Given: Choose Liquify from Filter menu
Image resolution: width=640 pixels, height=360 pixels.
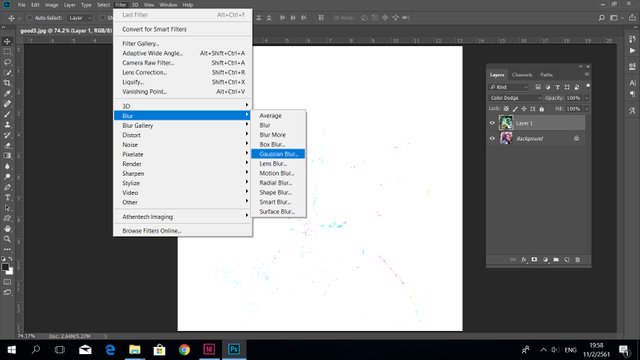Looking at the screenshot, I should (182, 82).
